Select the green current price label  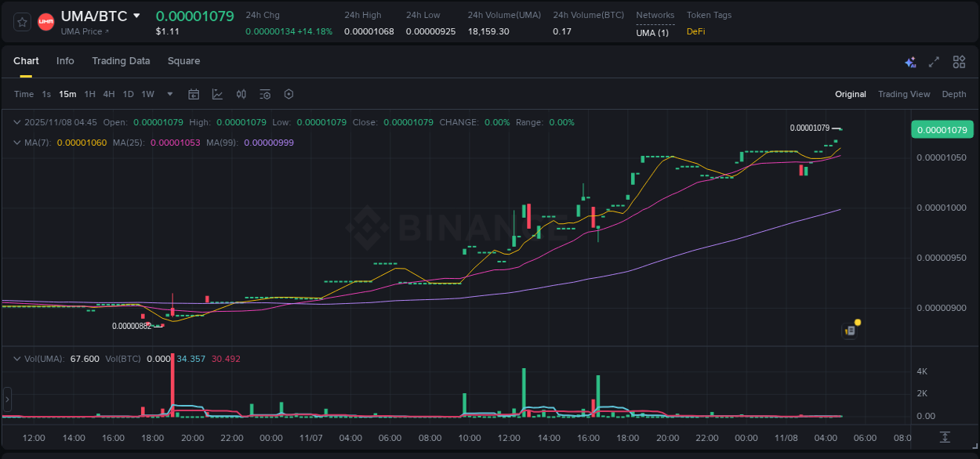coord(942,128)
